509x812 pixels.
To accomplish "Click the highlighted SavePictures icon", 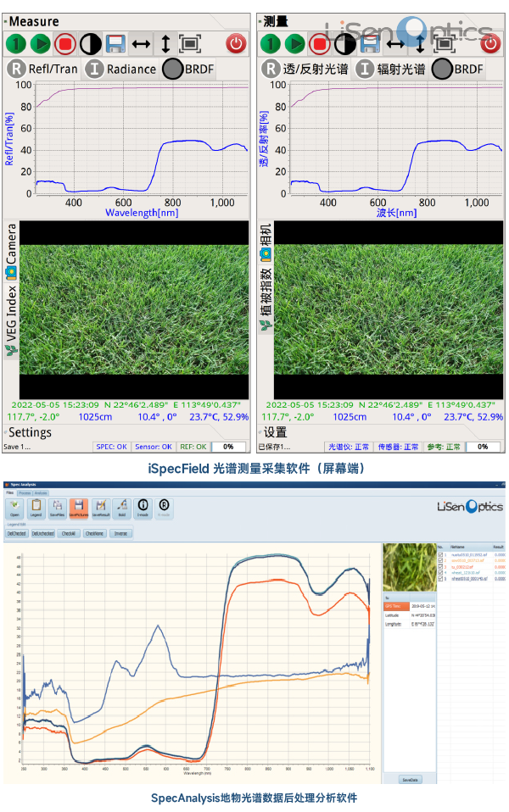I will (x=79, y=508).
